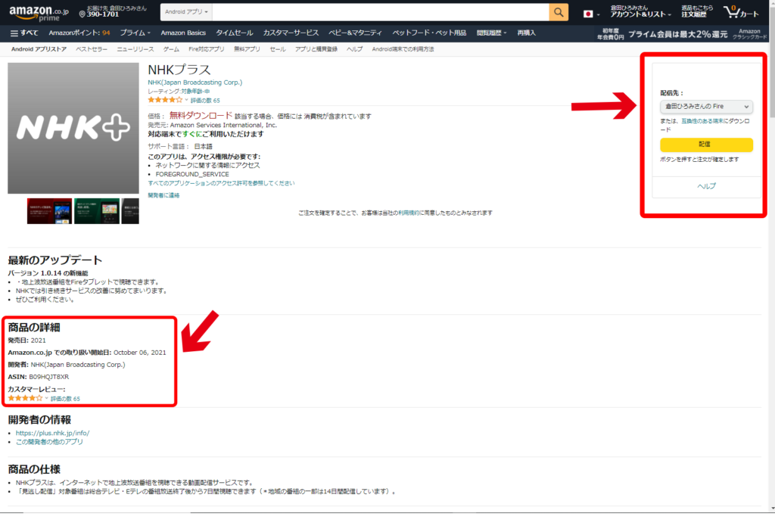Select the second green screenshot thumbnail
The width and height of the screenshot is (775, 532).
coord(97,211)
